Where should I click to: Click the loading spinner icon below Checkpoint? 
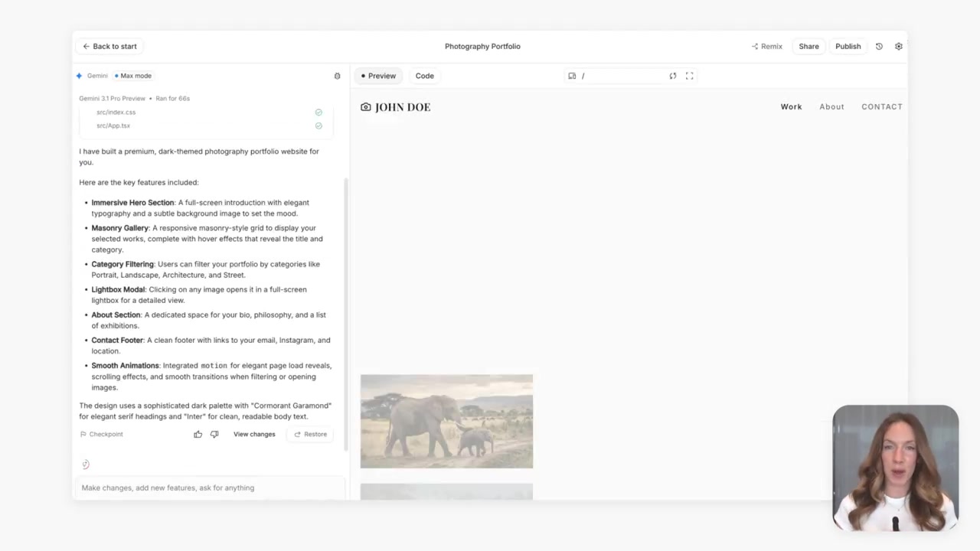click(x=86, y=465)
